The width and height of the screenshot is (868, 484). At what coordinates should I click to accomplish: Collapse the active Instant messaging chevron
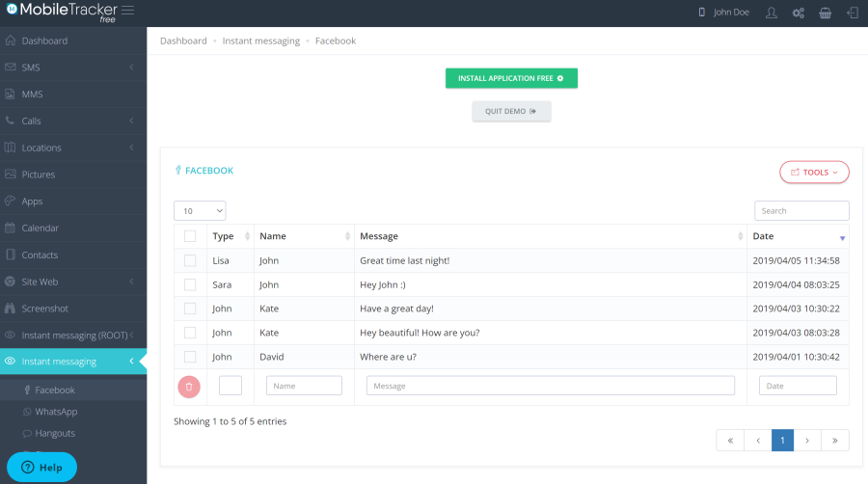131,362
